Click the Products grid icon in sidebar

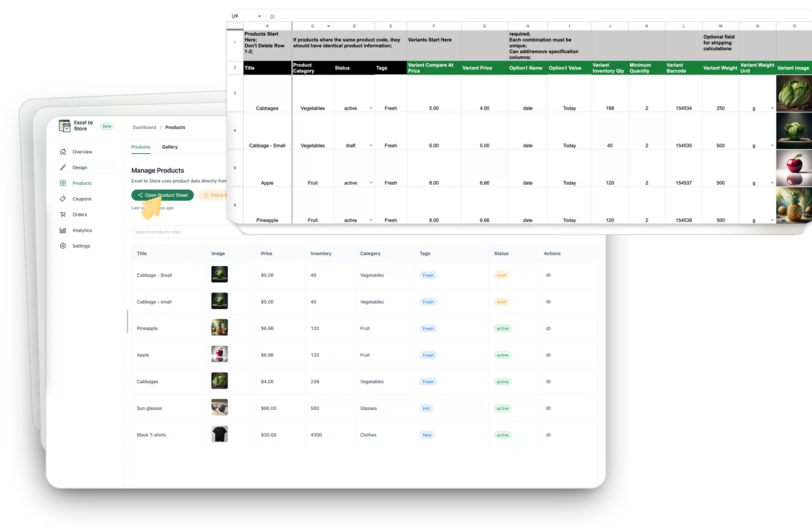click(x=63, y=183)
